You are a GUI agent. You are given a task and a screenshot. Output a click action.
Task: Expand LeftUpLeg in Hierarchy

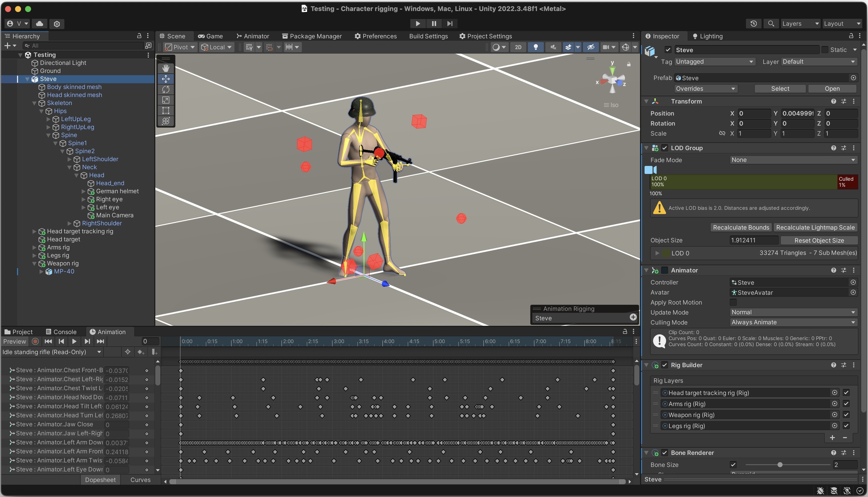tap(48, 119)
